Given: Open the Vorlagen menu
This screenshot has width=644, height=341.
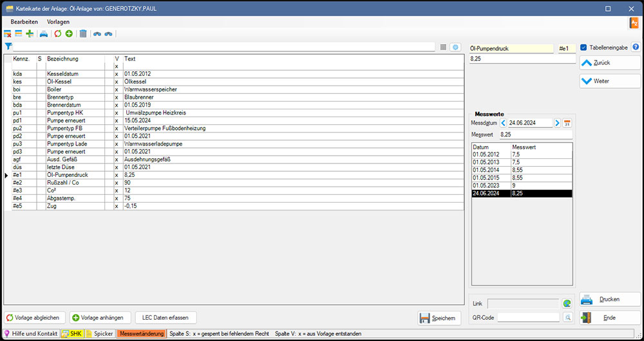Looking at the screenshot, I should point(58,22).
